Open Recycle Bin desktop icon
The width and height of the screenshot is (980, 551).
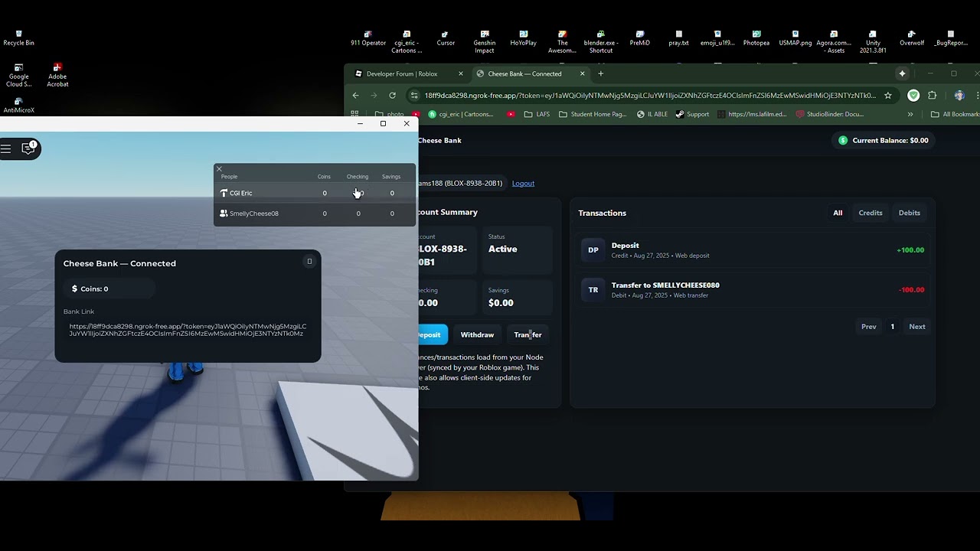coord(18,38)
